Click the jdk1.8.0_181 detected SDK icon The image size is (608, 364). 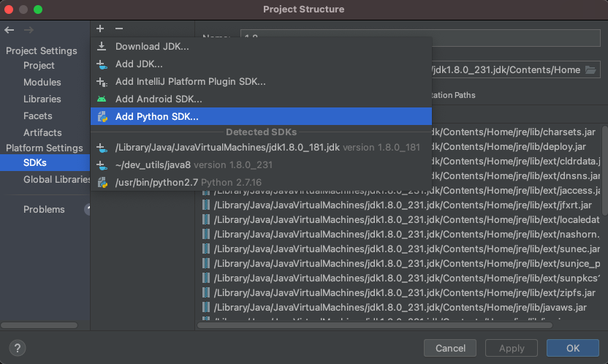102,148
